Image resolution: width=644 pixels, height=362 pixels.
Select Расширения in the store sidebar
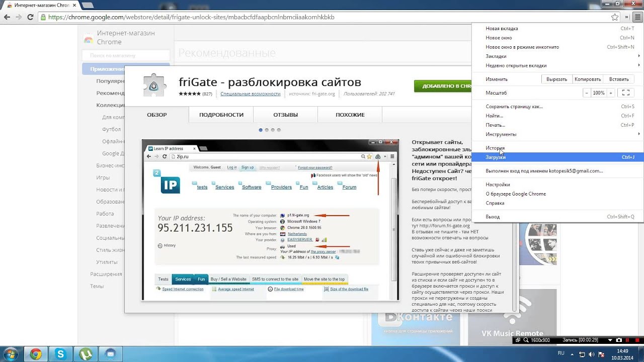pos(106,274)
